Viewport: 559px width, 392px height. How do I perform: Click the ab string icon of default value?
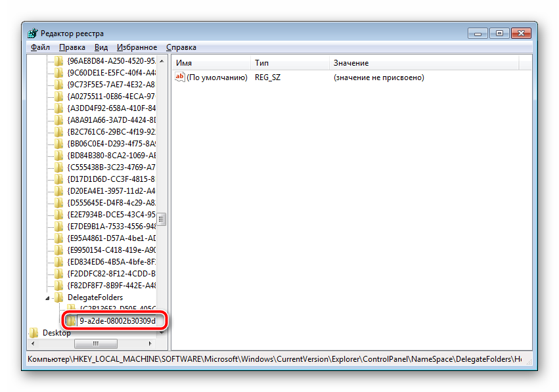(179, 77)
